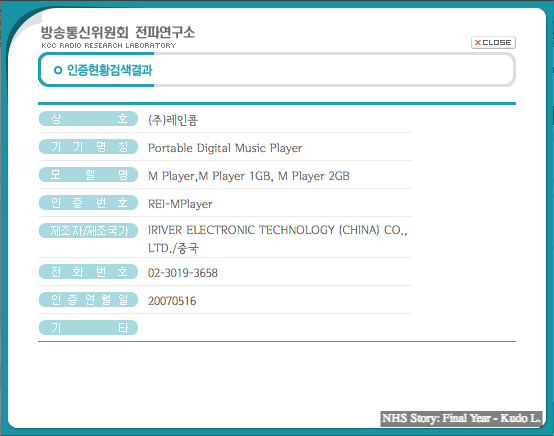Image resolution: width=554 pixels, height=436 pixels.
Task: Click the 기타 field label
Action: 88,328
